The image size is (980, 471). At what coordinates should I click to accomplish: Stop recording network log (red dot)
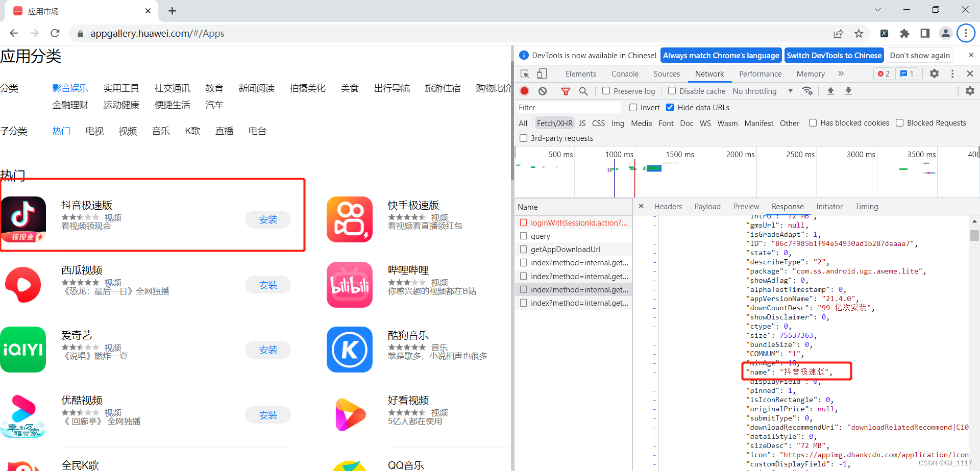pyautogui.click(x=524, y=91)
